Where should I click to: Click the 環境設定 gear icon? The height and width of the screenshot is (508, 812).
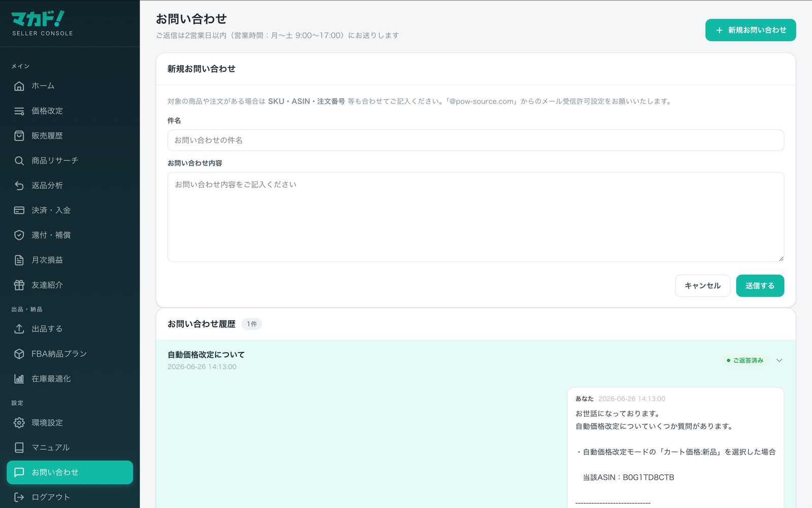click(x=19, y=423)
